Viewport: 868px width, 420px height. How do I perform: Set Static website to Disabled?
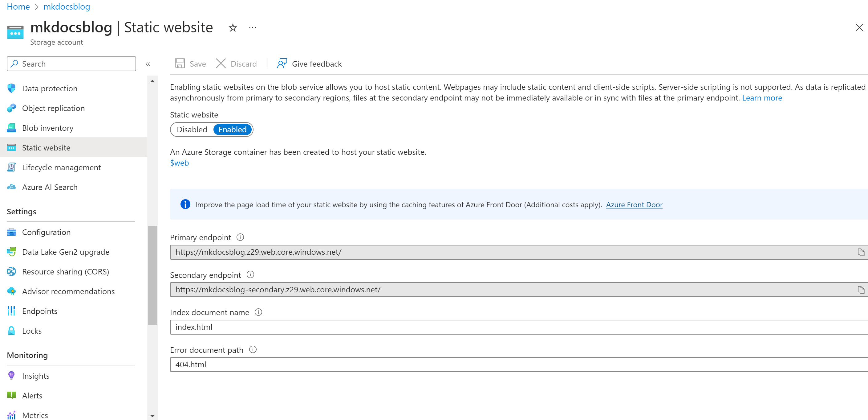coord(192,130)
